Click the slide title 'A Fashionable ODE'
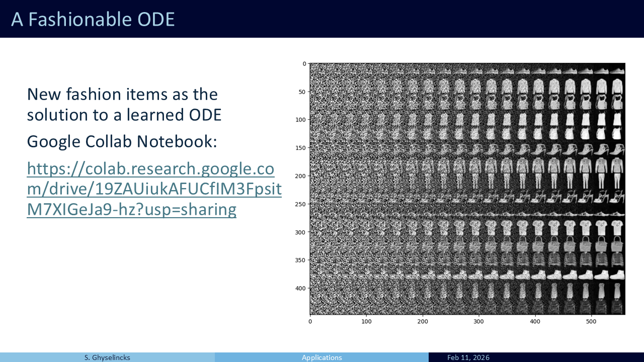The width and height of the screenshot is (644, 362). [93, 19]
